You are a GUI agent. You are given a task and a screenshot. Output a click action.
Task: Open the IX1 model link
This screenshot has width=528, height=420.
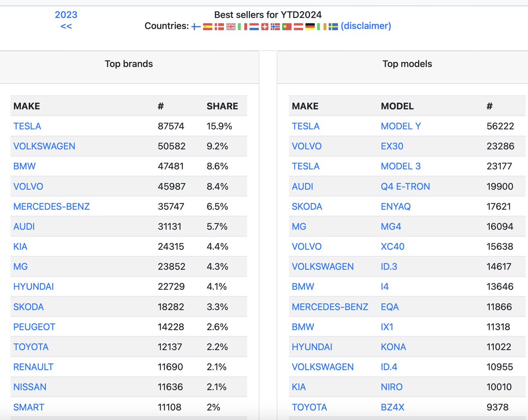(388, 327)
